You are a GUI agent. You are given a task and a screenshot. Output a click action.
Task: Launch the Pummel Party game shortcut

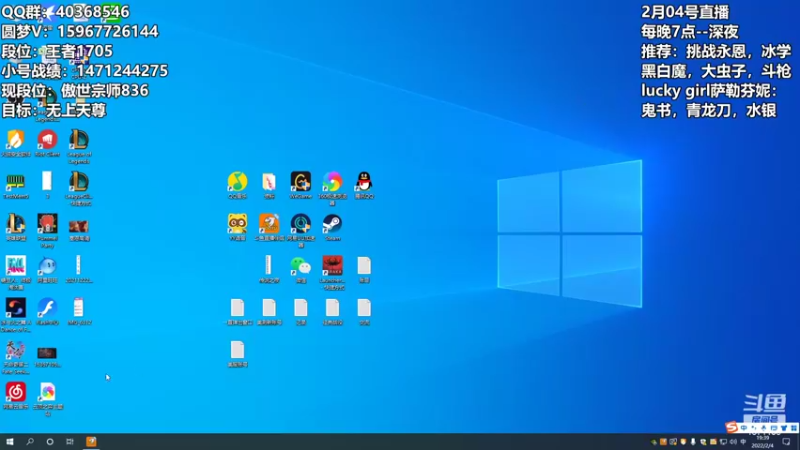(x=47, y=223)
